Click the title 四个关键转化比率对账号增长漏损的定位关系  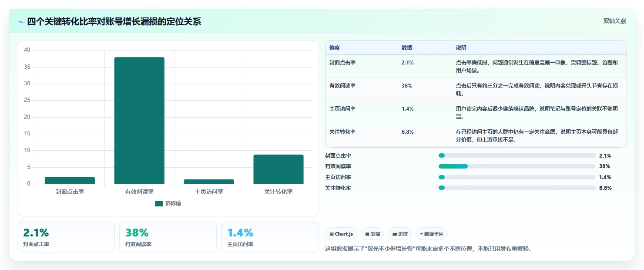pos(114,22)
